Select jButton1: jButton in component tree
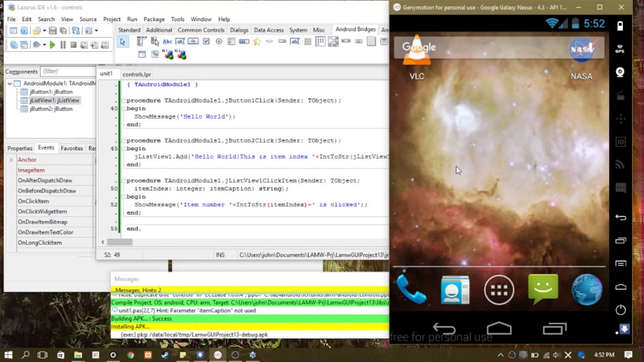Viewport: 644px width, 362px height. [x=51, y=92]
